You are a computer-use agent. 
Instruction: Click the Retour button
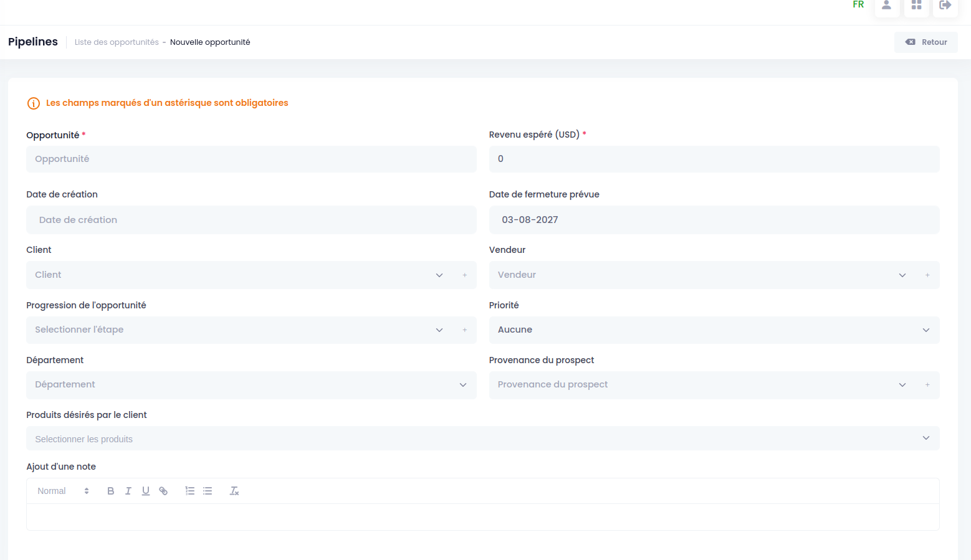coord(926,42)
